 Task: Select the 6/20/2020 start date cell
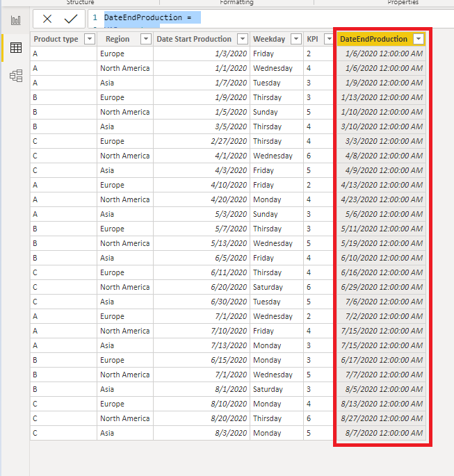(202, 287)
